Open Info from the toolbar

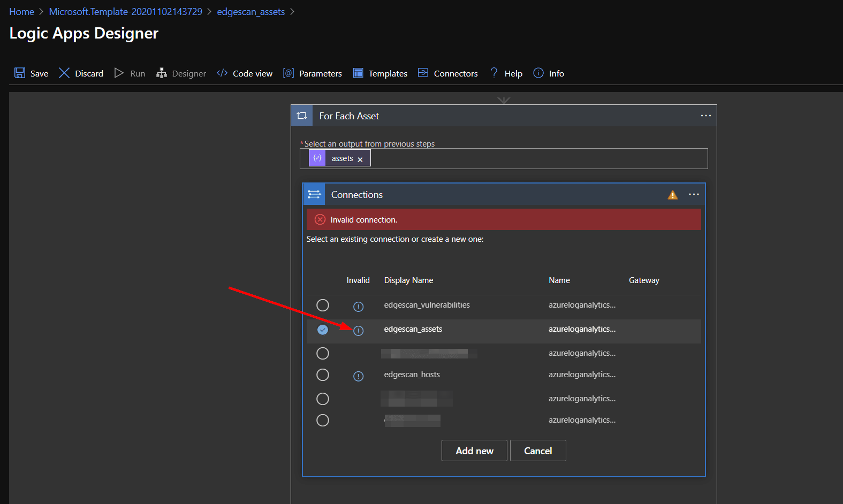[549, 73]
